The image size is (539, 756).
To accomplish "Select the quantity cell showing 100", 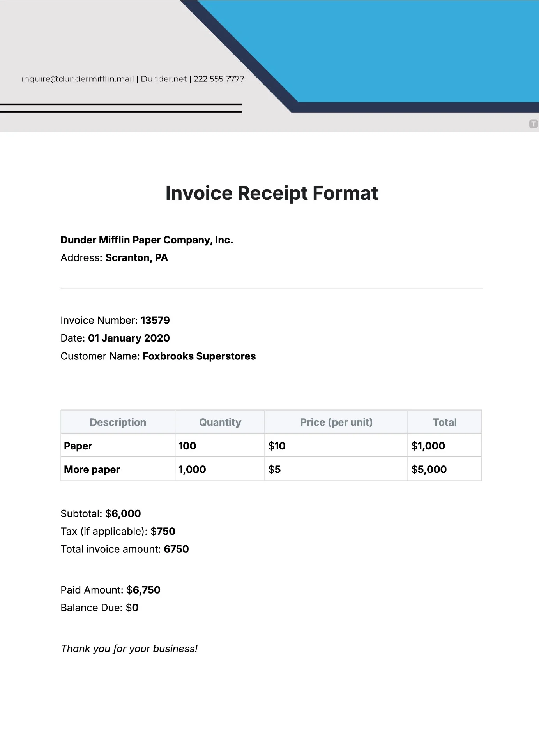I will 220,446.
